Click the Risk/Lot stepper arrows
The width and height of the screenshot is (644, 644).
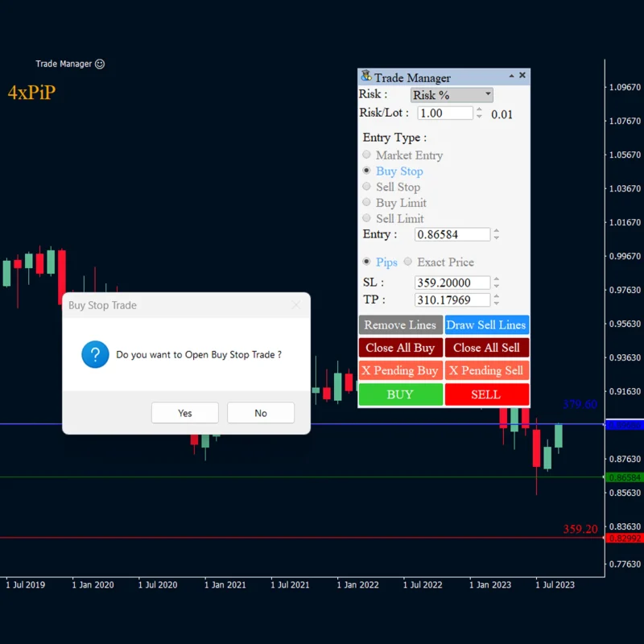pyautogui.click(x=480, y=114)
